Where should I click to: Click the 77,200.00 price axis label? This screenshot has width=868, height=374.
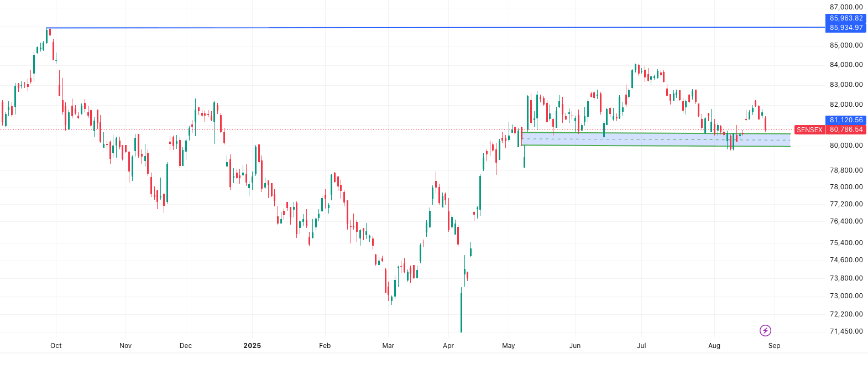click(x=846, y=204)
